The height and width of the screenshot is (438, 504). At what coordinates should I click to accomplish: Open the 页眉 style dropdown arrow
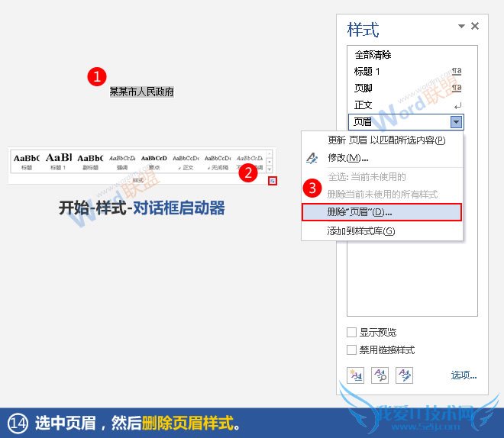click(x=456, y=122)
